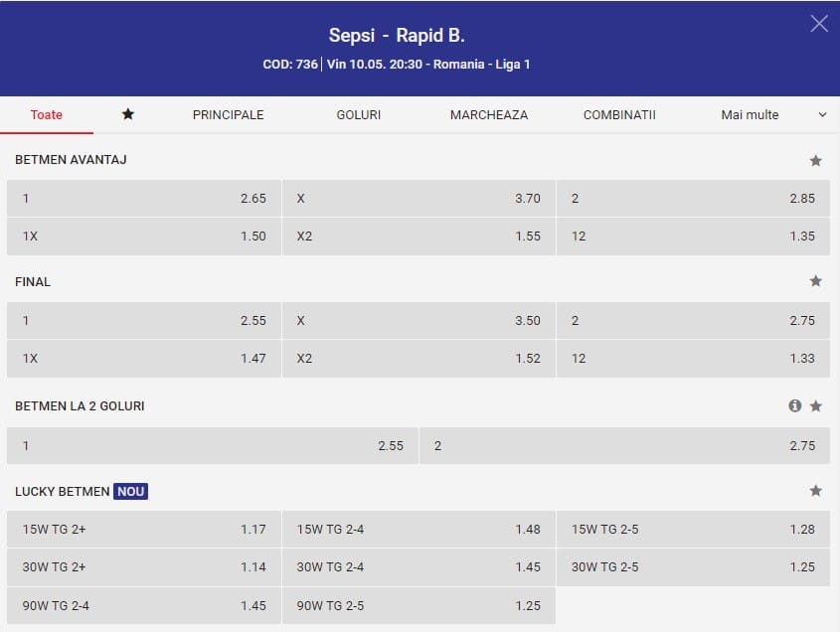The width and height of the screenshot is (840, 632).
Task: Click the BETMEN AVANTAJ heading
Action: pos(71,160)
